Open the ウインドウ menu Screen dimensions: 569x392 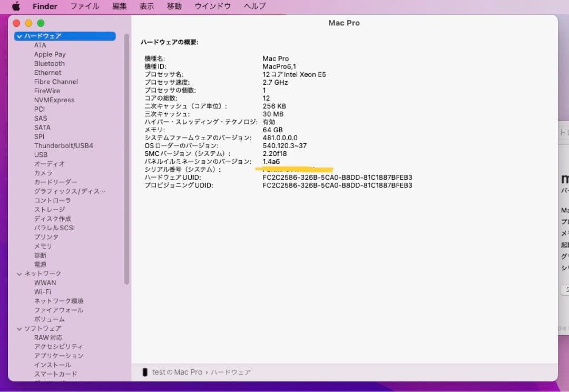point(212,6)
